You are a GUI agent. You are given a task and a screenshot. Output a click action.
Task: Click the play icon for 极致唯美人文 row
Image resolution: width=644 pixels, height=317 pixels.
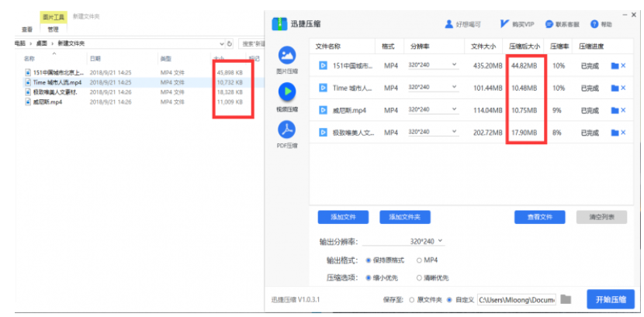(324, 133)
